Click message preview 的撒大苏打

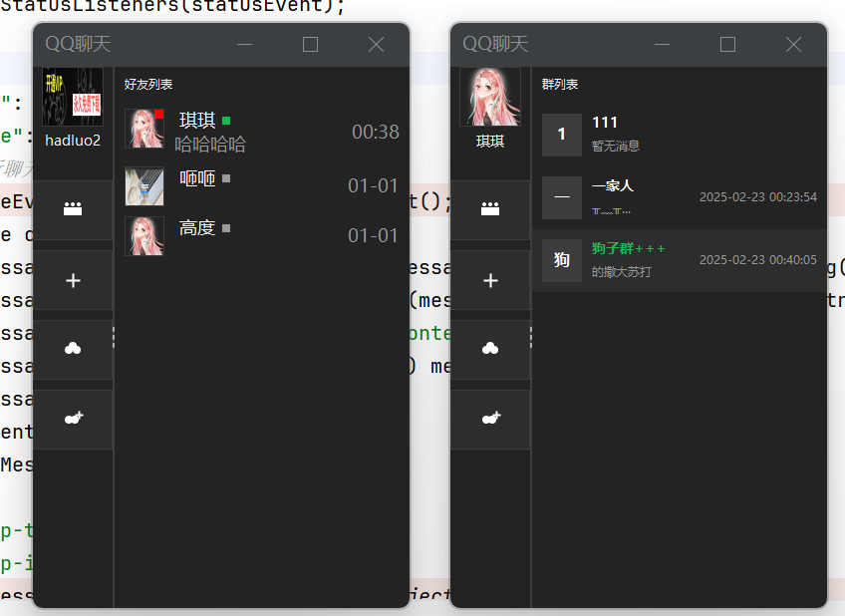pyautogui.click(x=622, y=272)
